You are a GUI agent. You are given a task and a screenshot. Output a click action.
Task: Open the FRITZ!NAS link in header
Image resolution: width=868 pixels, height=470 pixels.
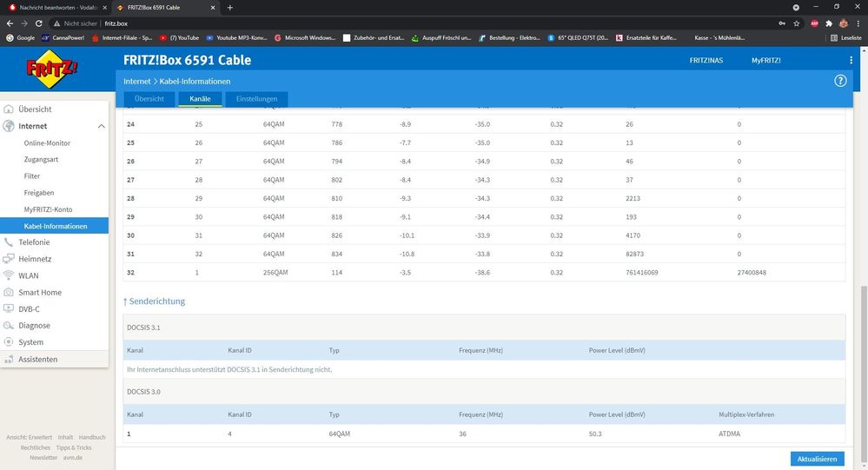(x=705, y=60)
